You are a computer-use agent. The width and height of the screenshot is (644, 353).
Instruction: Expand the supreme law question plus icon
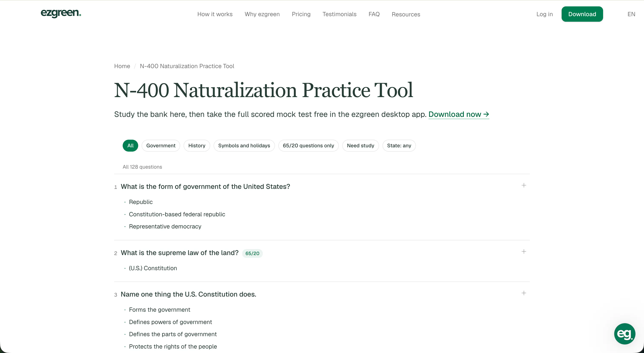click(x=524, y=251)
